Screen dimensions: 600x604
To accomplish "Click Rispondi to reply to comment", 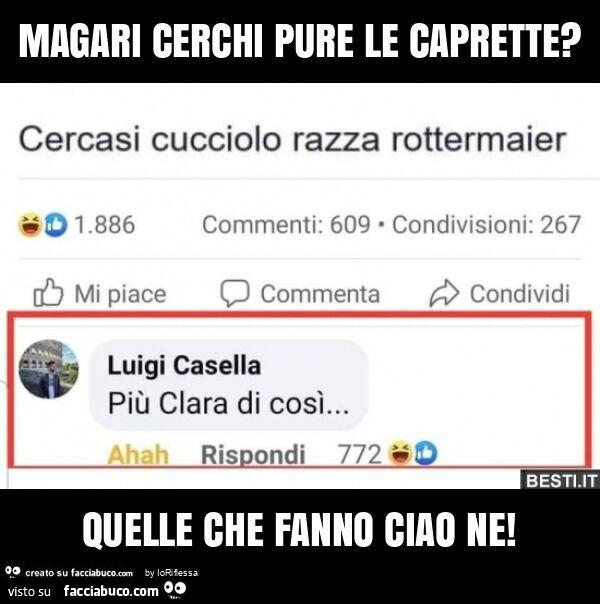I will (x=253, y=455).
